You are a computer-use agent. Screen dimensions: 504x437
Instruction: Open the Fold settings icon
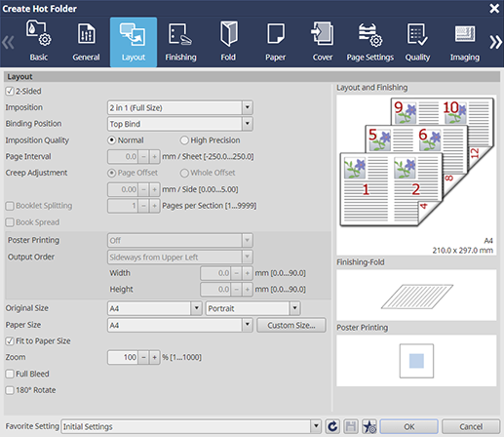coord(228,33)
